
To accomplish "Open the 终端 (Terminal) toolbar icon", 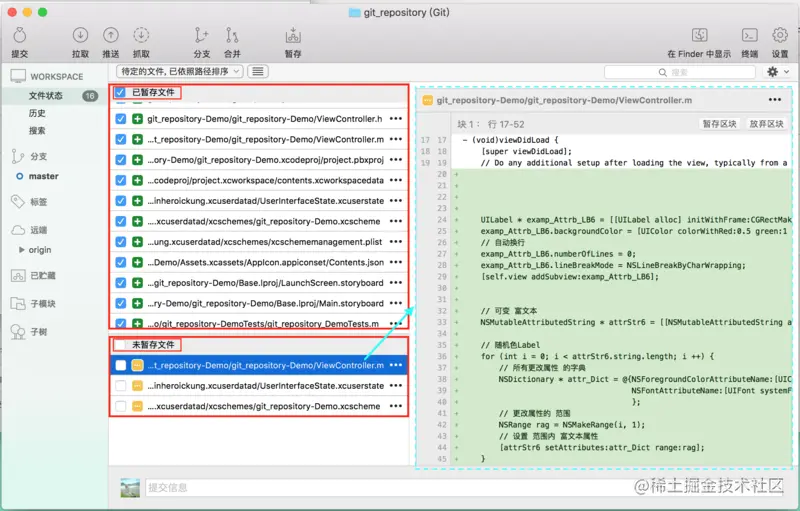I will click(x=749, y=35).
